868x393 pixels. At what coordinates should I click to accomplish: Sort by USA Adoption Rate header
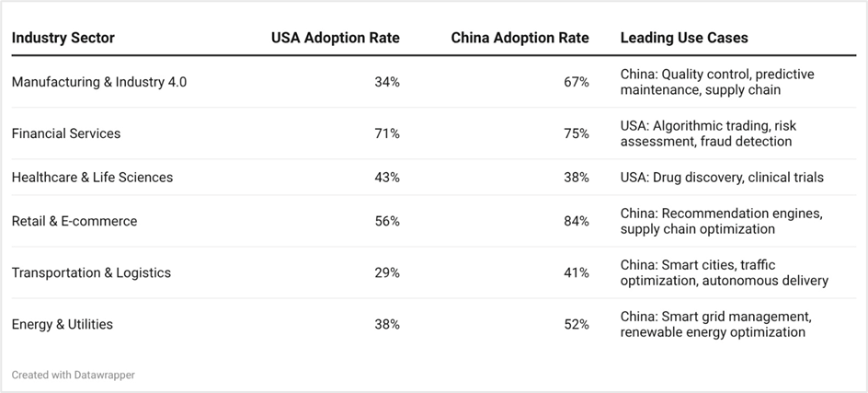click(335, 38)
